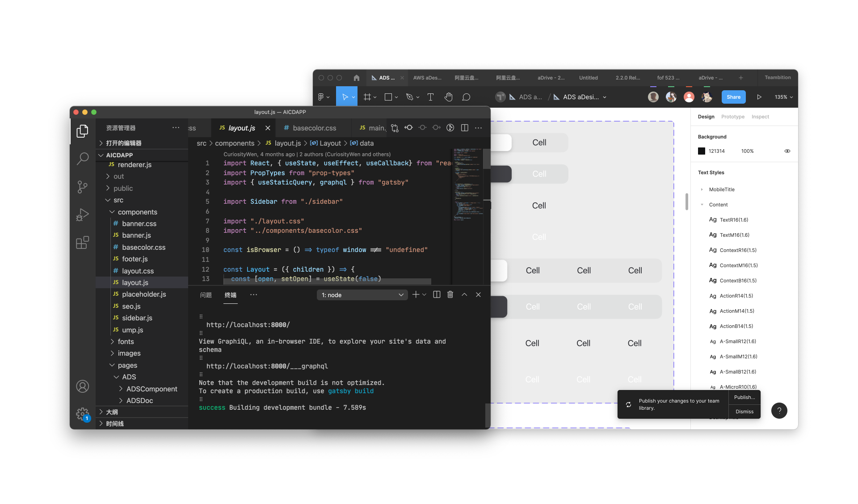Open Run and Debug view in VS Code
Image resolution: width=858 pixels, height=504 pixels.
[x=83, y=215]
